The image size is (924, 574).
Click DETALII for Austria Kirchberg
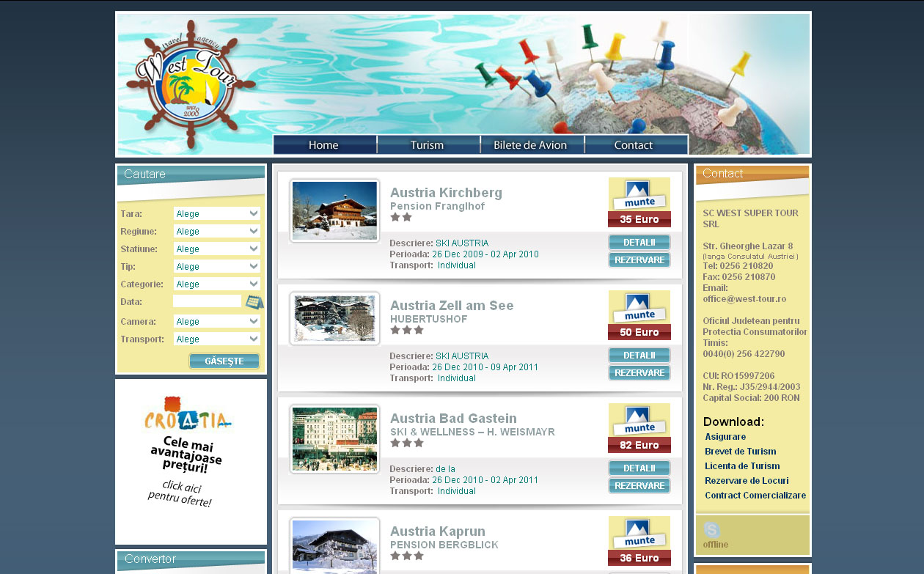pos(639,242)
